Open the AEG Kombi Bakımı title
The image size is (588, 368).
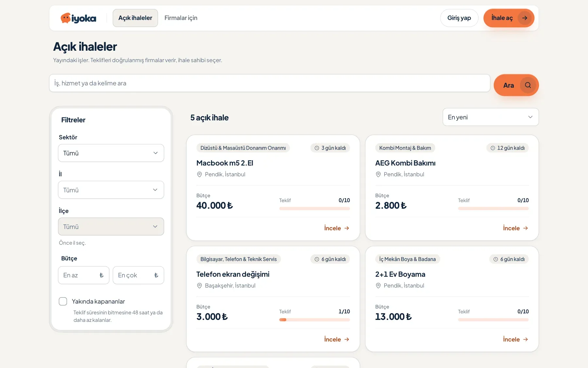point(405,163)
